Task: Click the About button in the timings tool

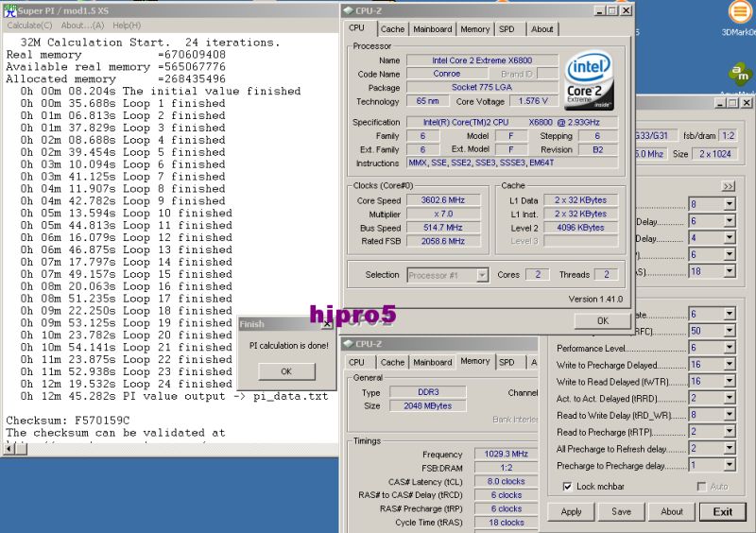Action: 672,512
